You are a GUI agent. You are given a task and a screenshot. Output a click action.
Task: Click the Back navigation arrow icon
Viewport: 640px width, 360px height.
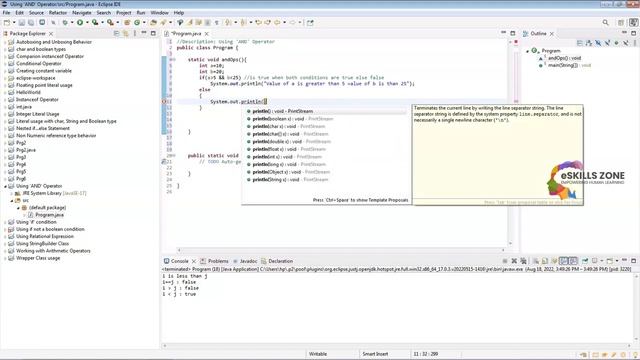tap(277, 23)
